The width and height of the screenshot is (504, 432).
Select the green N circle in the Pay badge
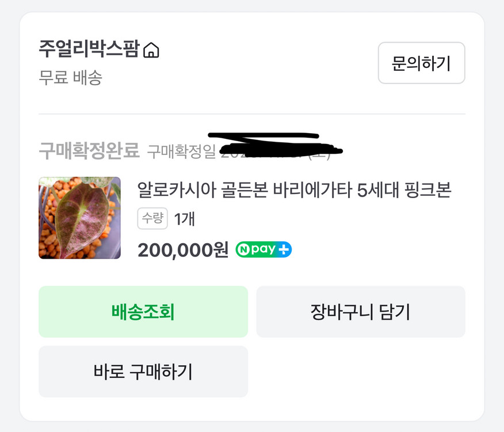click(244, 249)
